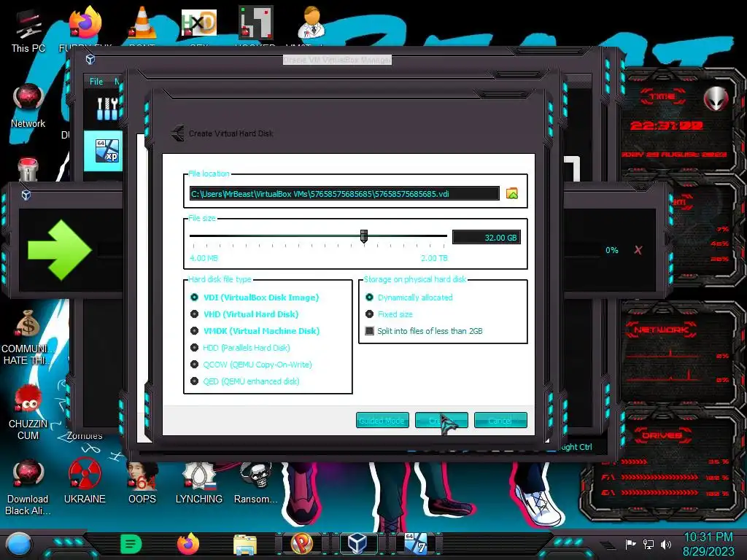Select QCOW (QEMU Copy-On-Write) option
This screenshot has height=560, width=747.
pos(251,365)
